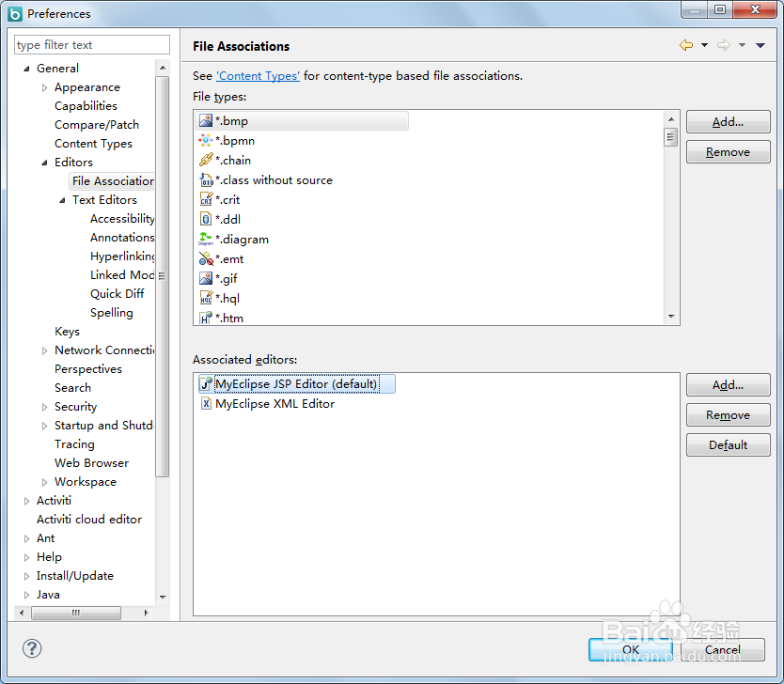784x684 pixels.
Task: Click the MyEclipse JSP Editor icon
Action: (206, 383)
